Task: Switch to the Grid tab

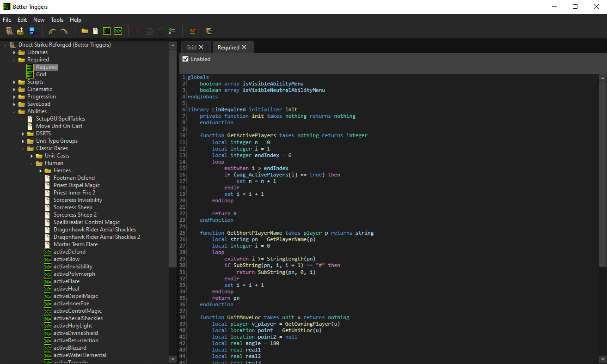Action: point(191,48)
